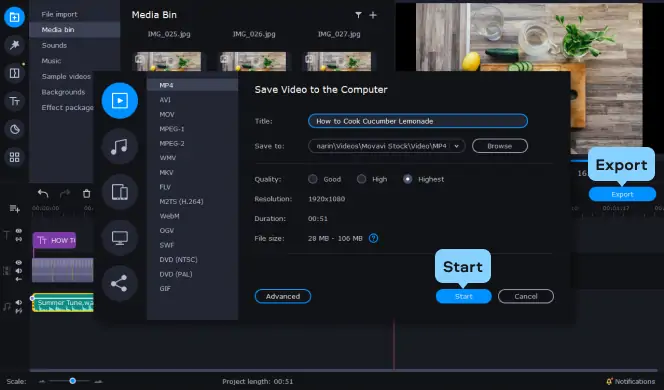Open Advanced export settings
Viewport: 664px width, 390px height.
pos(283,296)
